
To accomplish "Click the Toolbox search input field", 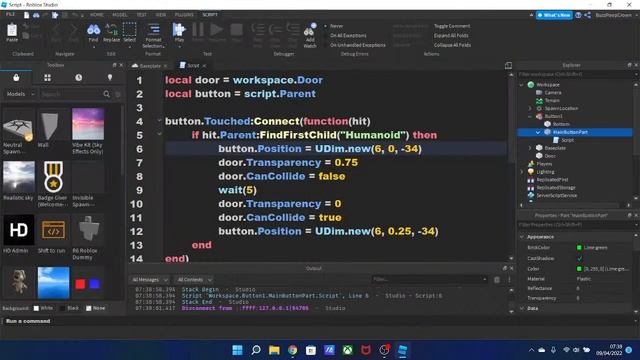I will [70, 94].
